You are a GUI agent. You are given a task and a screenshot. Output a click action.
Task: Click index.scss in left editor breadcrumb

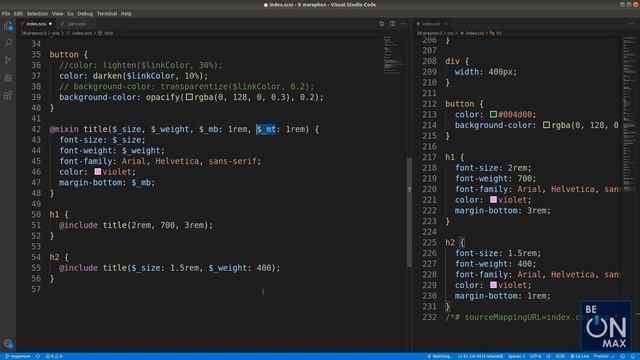(x=82, y=33)
